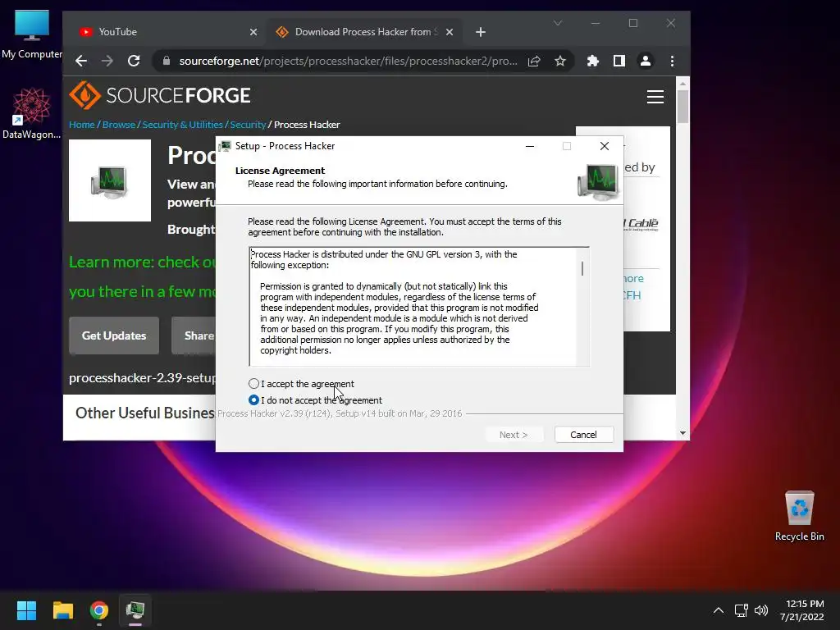840x630 pixels.
Task: Open Chrome profile menu
Action: click(646, 61)
